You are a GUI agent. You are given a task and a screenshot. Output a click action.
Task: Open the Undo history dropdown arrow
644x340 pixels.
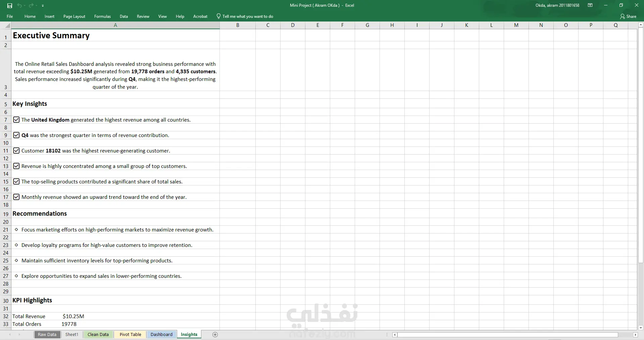[24, 6]
